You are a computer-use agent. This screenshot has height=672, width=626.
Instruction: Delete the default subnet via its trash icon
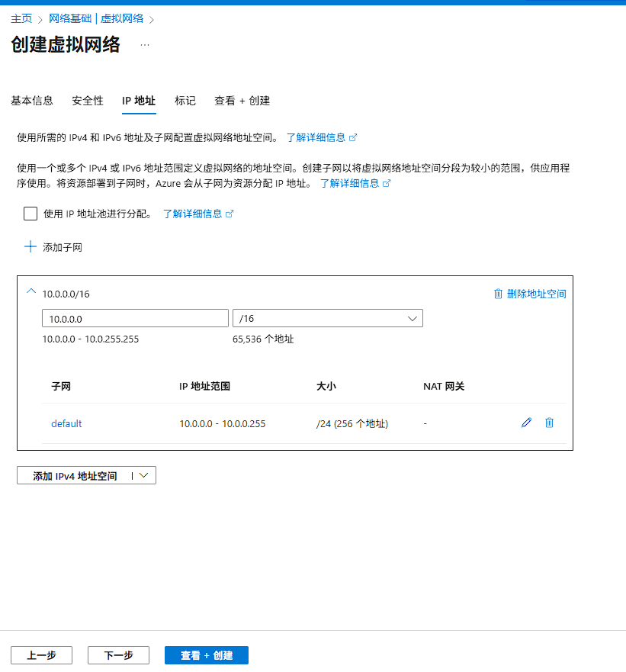click(549, 423)
